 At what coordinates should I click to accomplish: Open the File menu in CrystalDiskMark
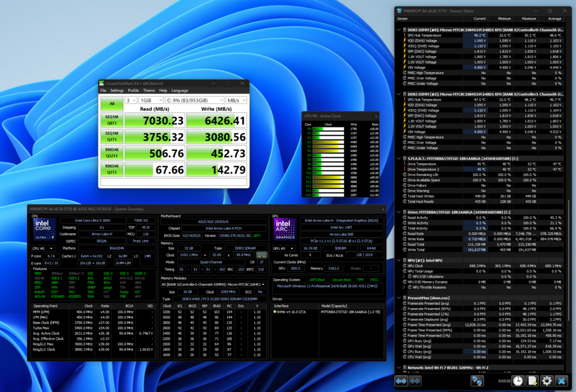[x=103, y=91]
